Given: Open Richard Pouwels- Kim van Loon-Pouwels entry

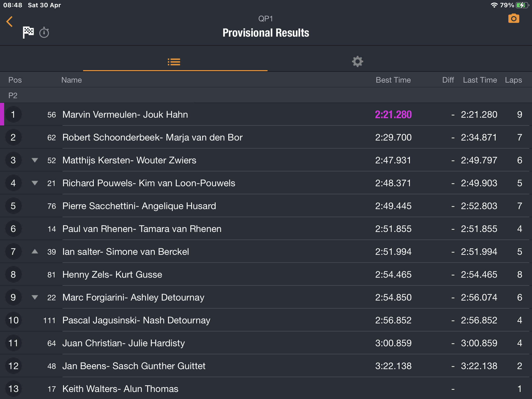Looking at the screenshot, I should coord(266,183).
